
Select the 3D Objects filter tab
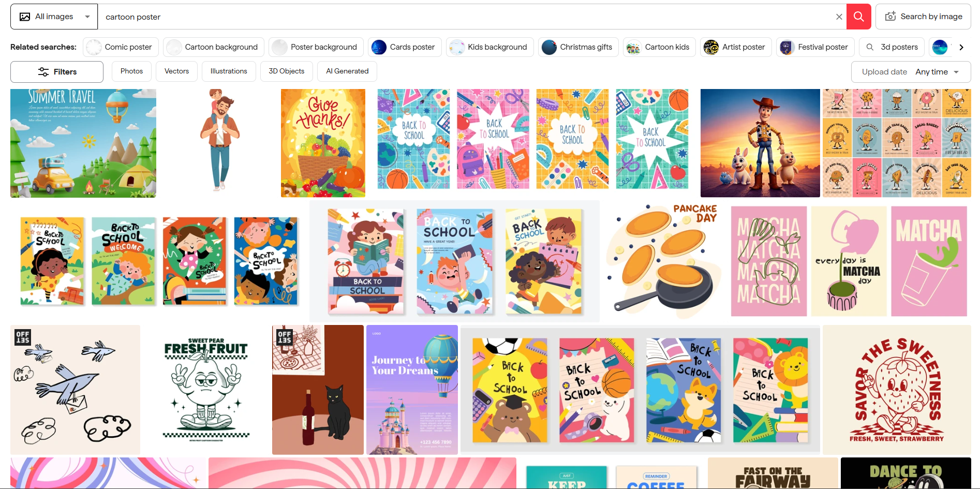286,71
